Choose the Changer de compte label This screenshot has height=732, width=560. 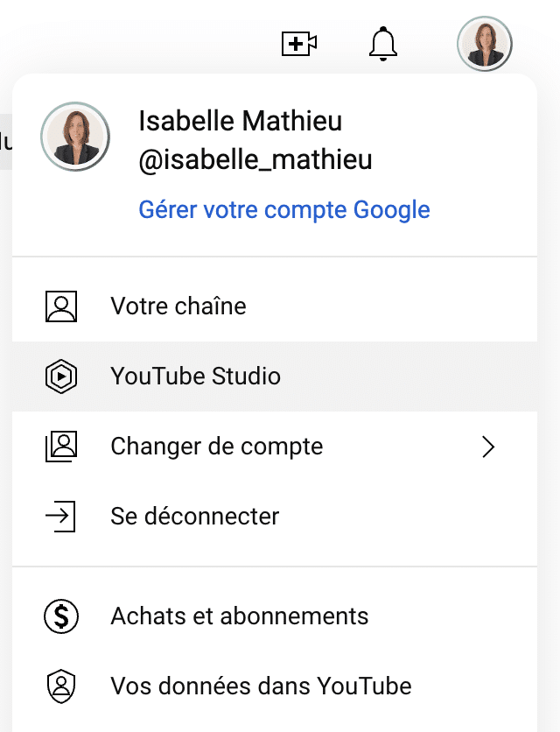[217, 447]
